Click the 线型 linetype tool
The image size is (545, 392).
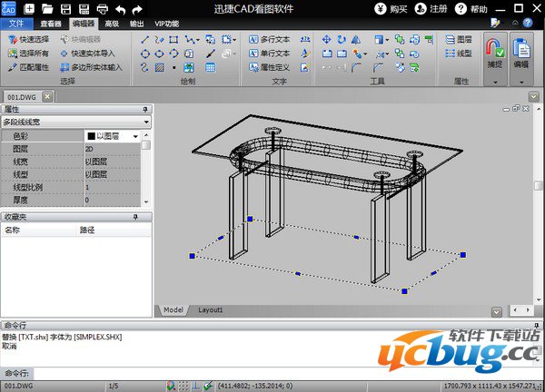[x=459, y=54]
